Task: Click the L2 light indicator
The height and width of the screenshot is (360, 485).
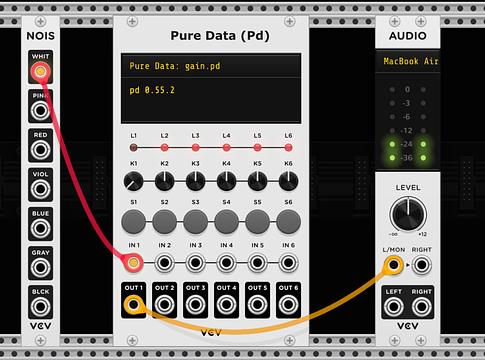Action: click(x=164, y=147)
